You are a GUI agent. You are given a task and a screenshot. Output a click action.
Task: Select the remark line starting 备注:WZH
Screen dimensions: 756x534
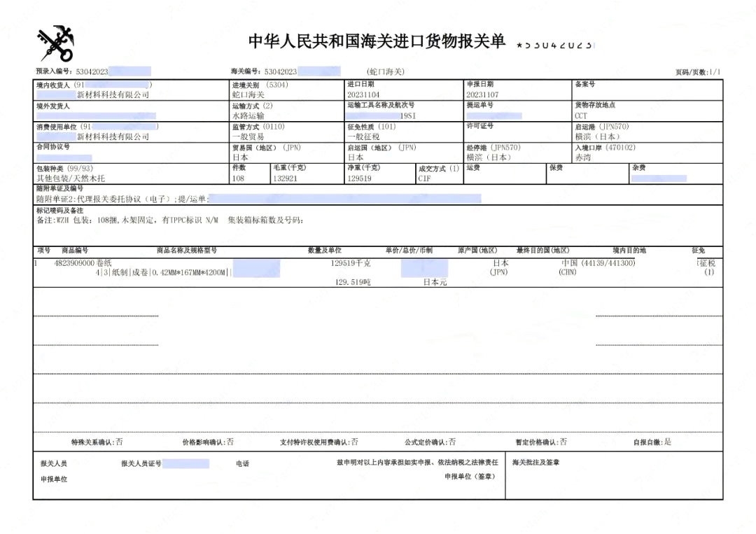(x=170, y=220)
